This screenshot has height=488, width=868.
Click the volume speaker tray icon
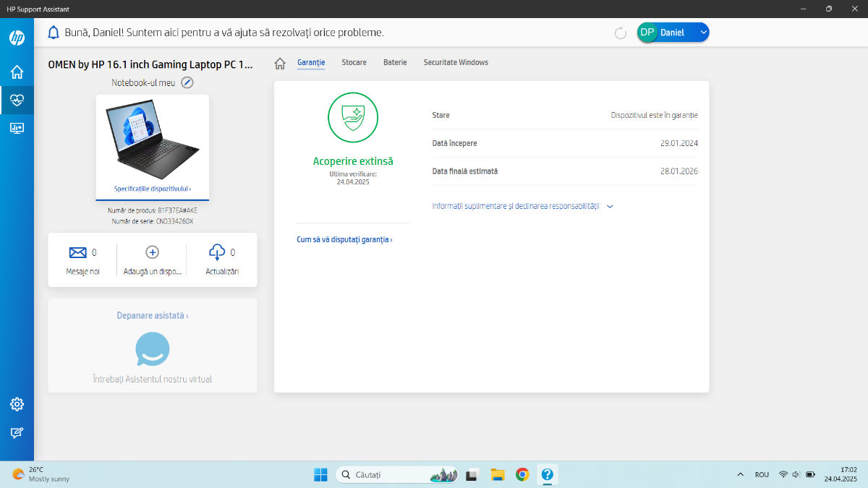[796, 475]
